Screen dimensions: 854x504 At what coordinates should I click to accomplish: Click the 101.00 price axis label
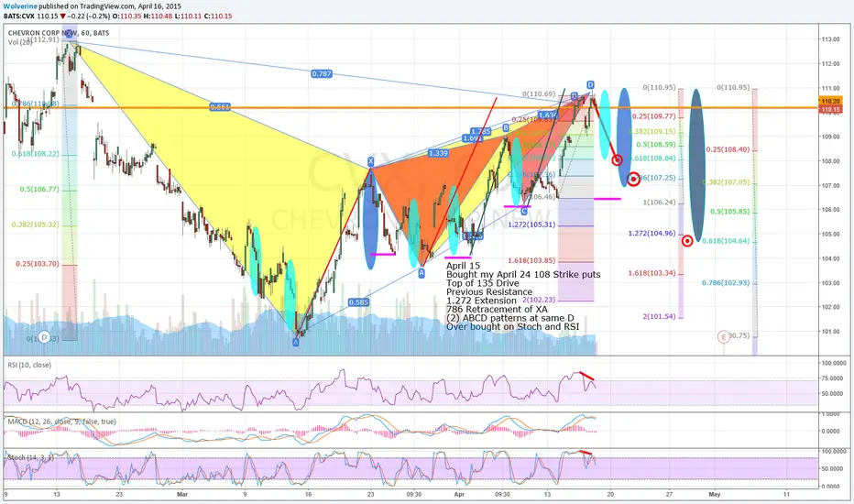pyautogui.click(x=830, y=332)
